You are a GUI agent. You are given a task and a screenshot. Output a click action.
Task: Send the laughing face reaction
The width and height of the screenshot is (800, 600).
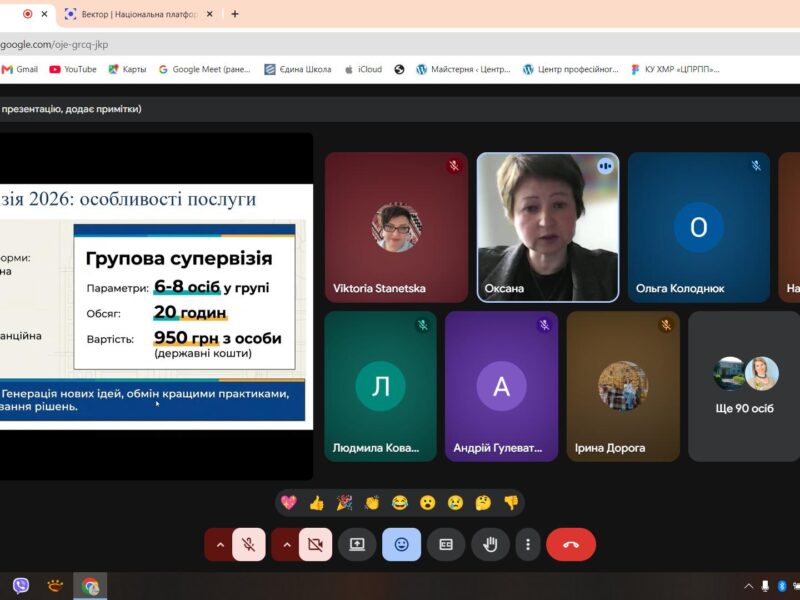tap(400, 503)
